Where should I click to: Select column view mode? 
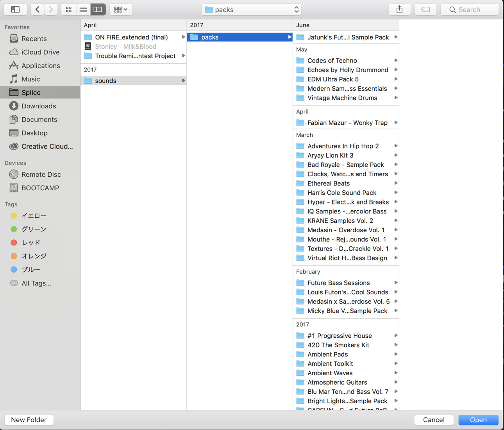tap(98, 9)
